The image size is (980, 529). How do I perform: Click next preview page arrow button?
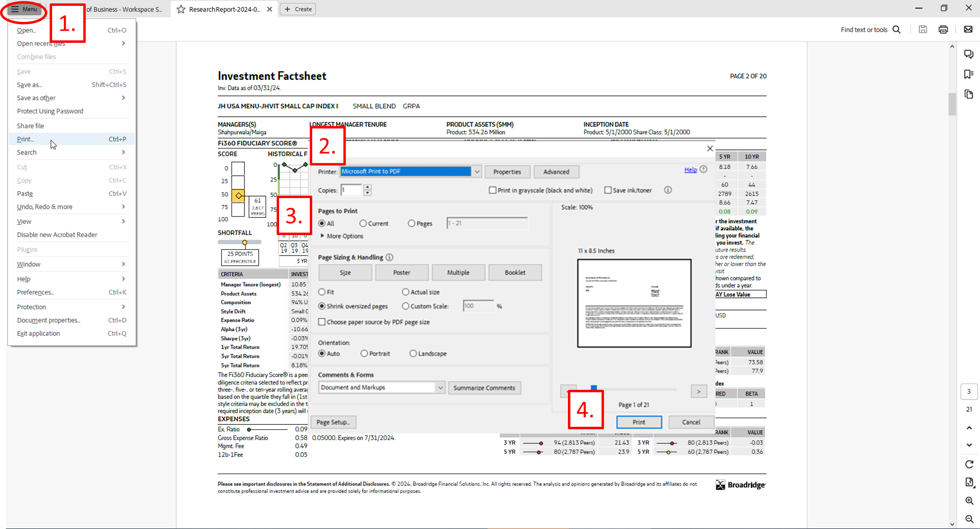tap(698, 391)
